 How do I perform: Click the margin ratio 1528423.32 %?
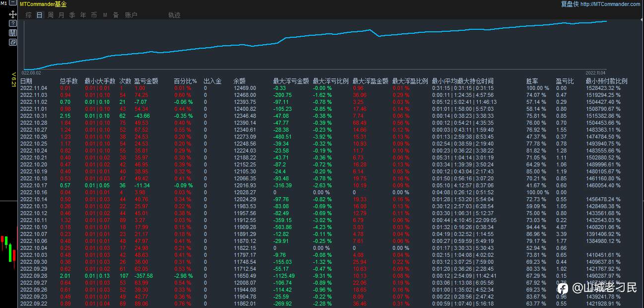click(603, 88)
